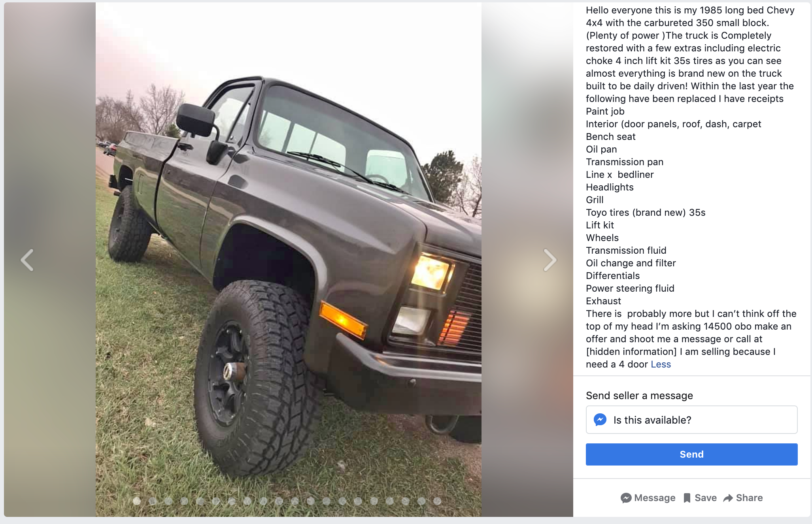Viewport: 812px width, 524px height.
Task: Send the message to seller
Action: coord(691,454)
